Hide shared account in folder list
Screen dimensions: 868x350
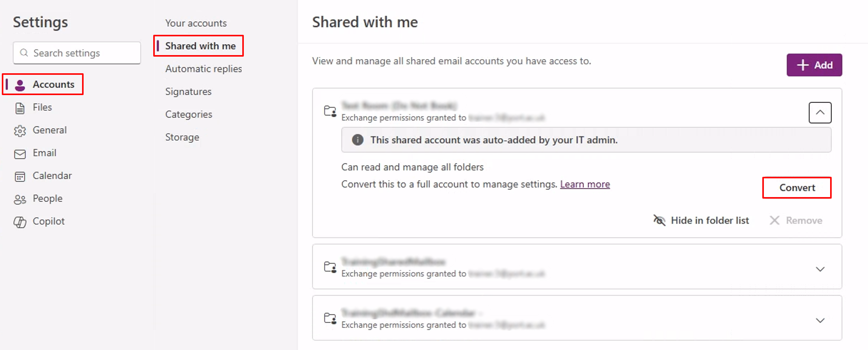pyautogui.click(x=709, y=220)
